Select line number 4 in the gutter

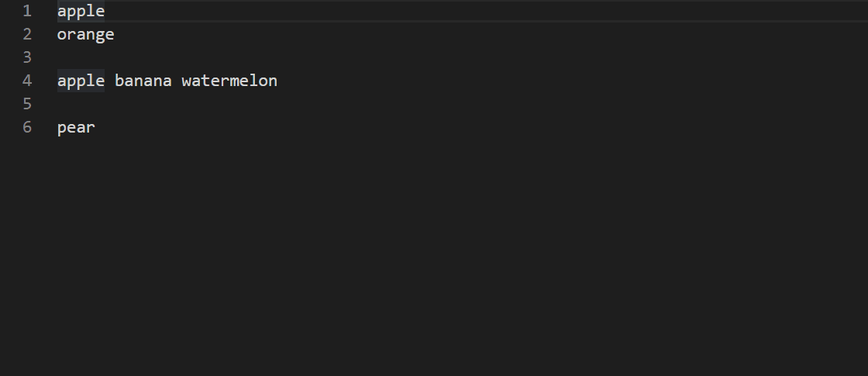(x=27, y=81)
